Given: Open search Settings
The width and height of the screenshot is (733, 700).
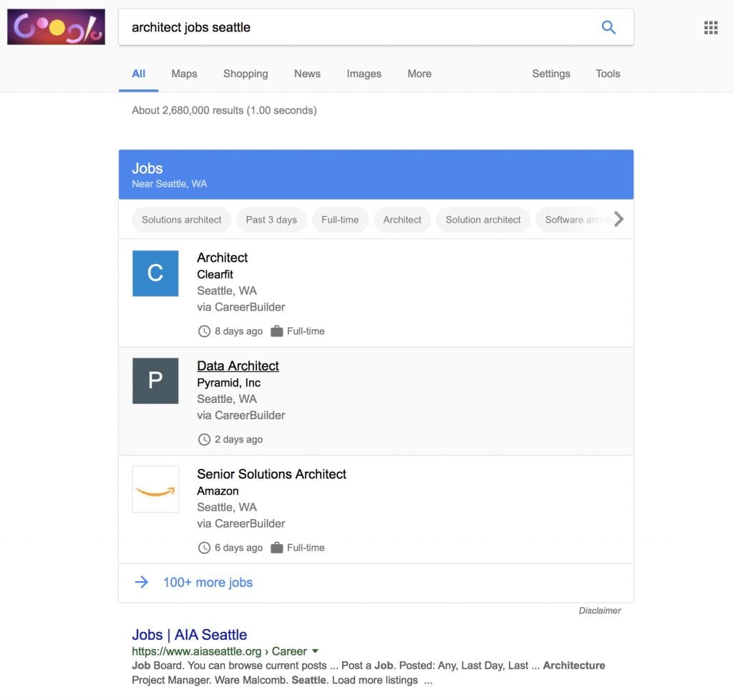Looking at the screenshot, I should point(551,74).
